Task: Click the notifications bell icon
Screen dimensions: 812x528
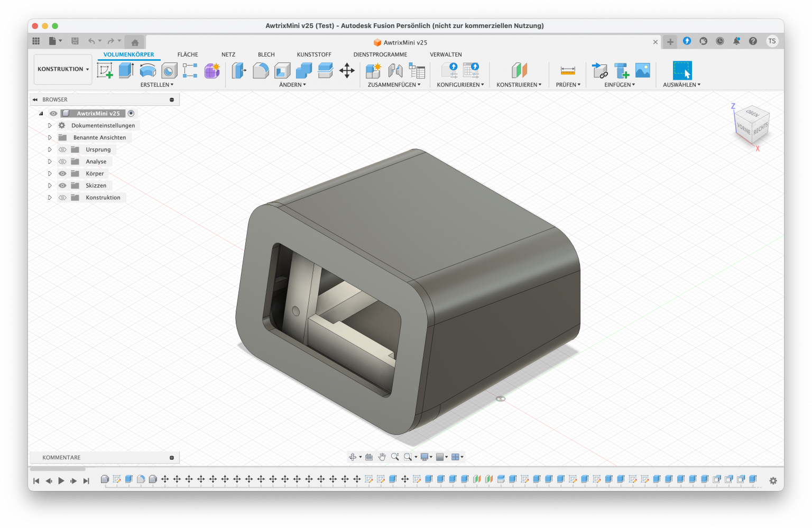Action: (x=736, y=41)
